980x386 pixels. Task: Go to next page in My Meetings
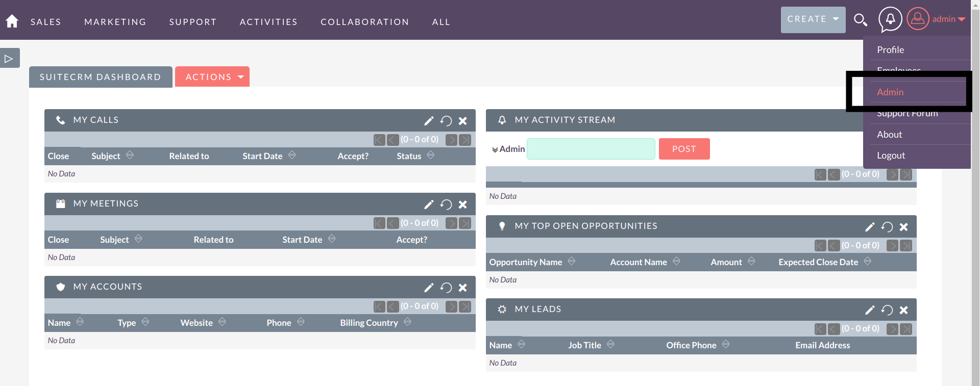click(x=451, y=223)
